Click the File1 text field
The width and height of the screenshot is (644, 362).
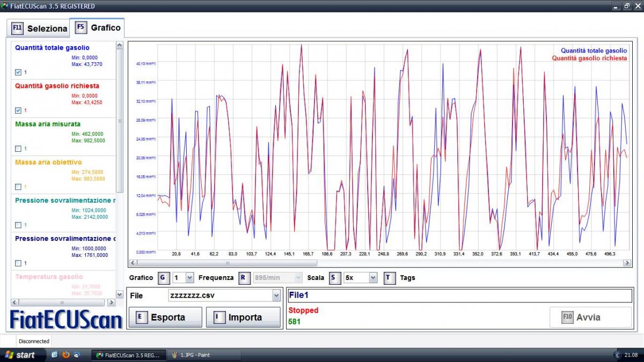[x=460, y=295]
